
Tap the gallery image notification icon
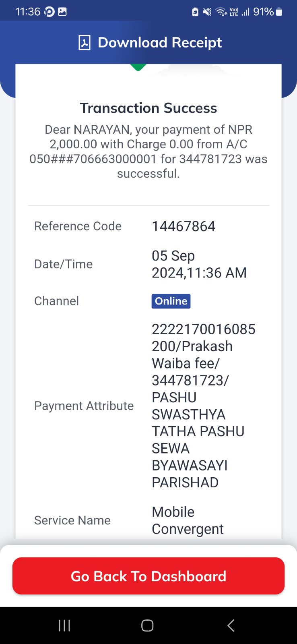pyautogui.click(x=62, y=12)
